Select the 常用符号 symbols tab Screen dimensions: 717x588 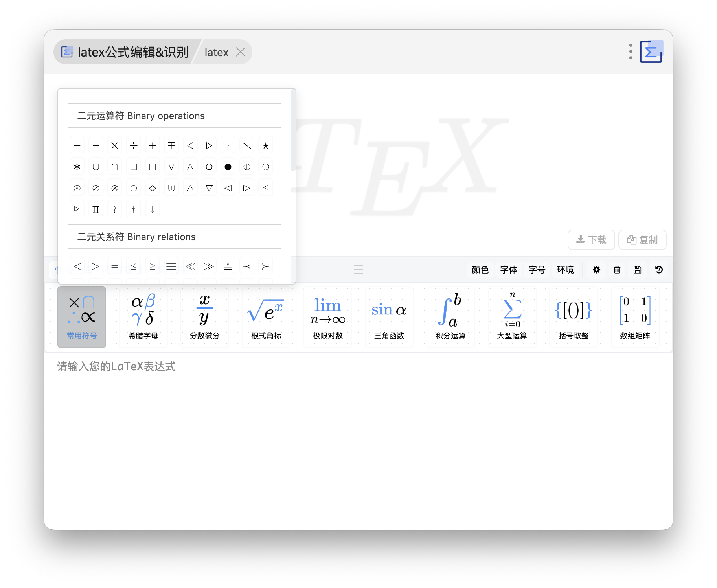[x=82, y=317]
